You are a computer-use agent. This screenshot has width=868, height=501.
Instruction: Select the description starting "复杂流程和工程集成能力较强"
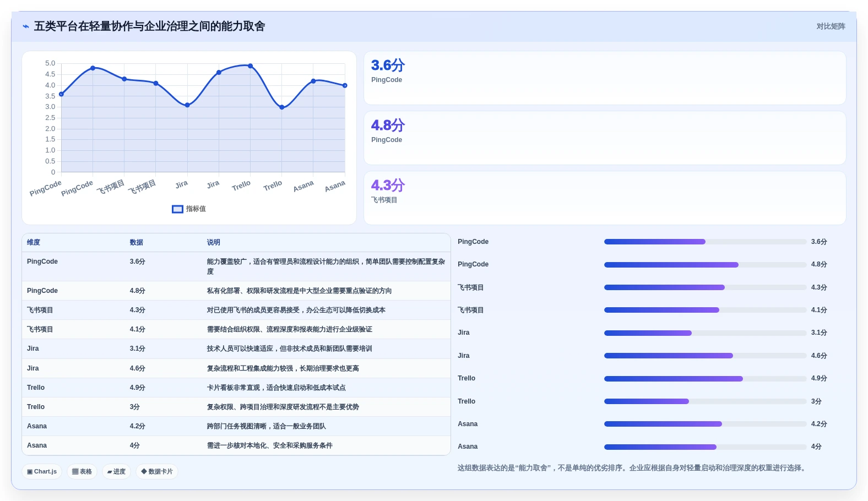click(283, 368)
